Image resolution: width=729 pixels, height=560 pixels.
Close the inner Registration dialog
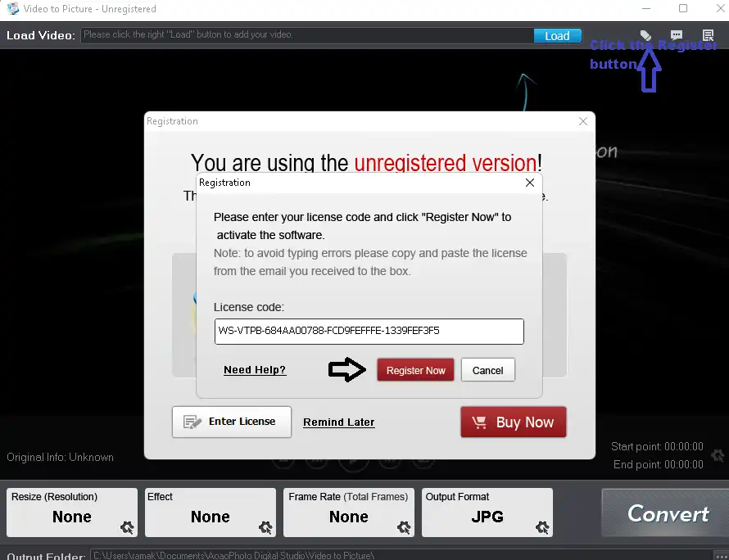click(529, 183)
